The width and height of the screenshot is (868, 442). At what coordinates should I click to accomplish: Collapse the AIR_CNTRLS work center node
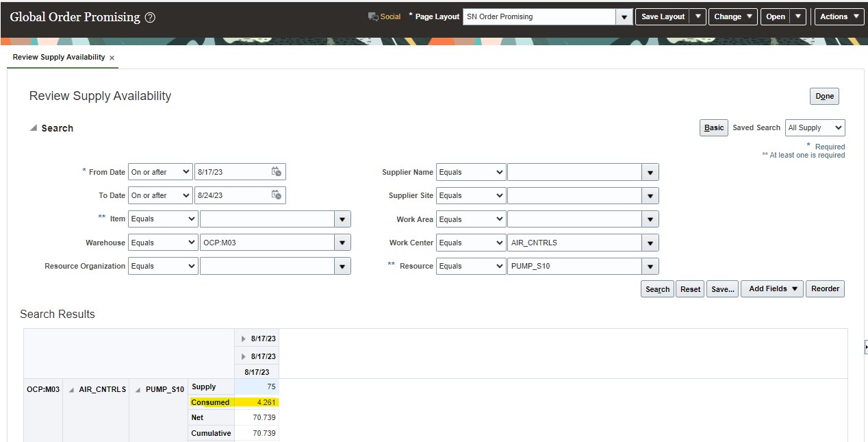point(71,389)
